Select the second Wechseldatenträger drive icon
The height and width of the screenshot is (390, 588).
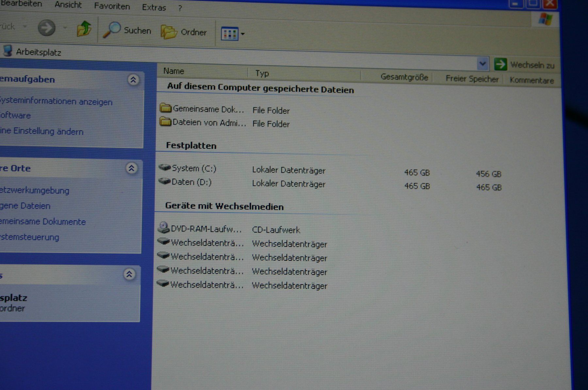(163, 256)
